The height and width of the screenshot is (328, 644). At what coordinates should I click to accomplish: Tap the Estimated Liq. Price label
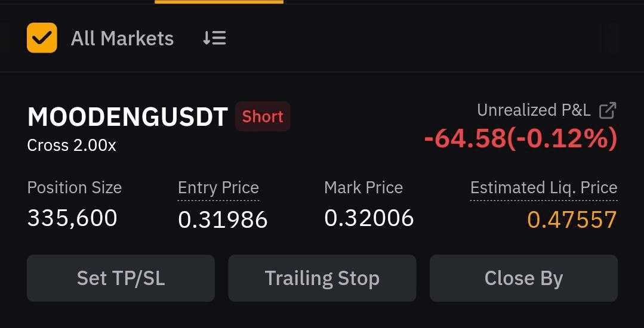pyautogui.click(x=544, y=188)
